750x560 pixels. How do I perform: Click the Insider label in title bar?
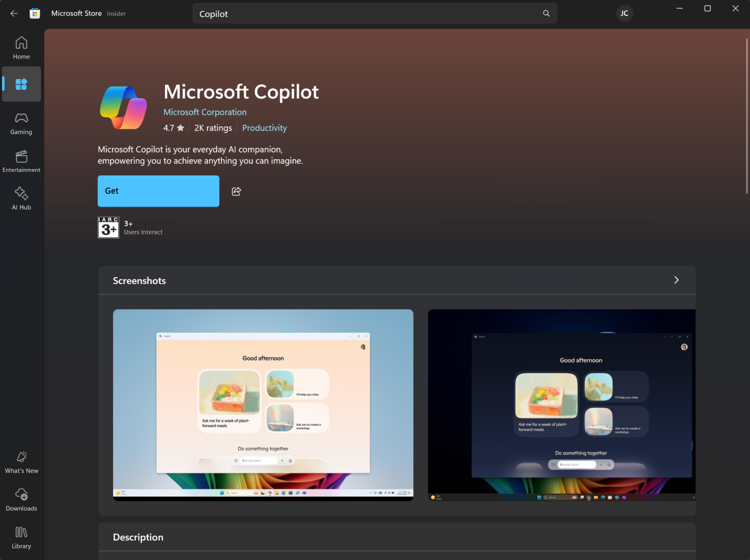pyautogui.click(x=116, y=13)
